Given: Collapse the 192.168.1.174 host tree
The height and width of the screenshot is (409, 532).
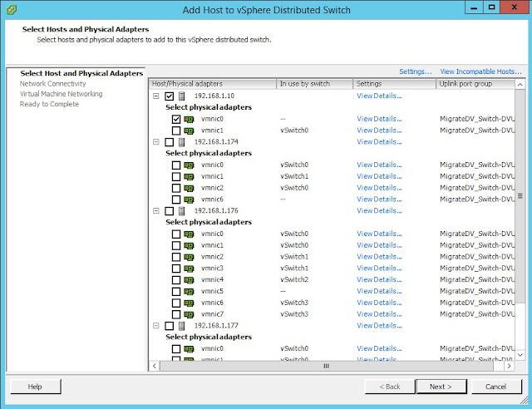Looking at the screenshot, I should tap(156, 142).
